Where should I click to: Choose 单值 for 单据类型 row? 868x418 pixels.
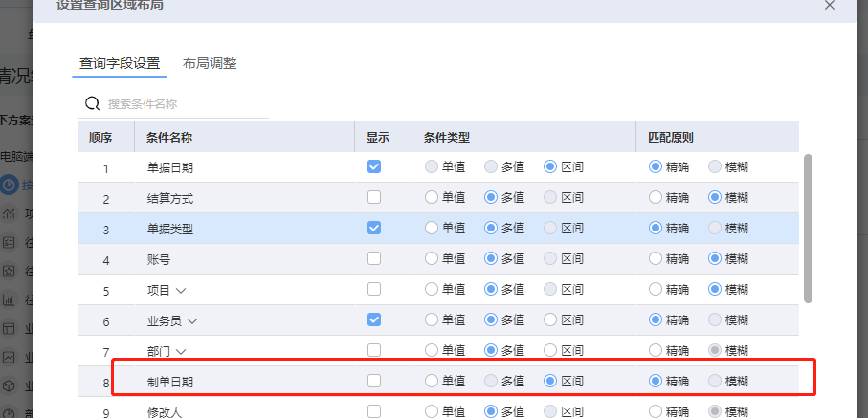pos(432,228)
